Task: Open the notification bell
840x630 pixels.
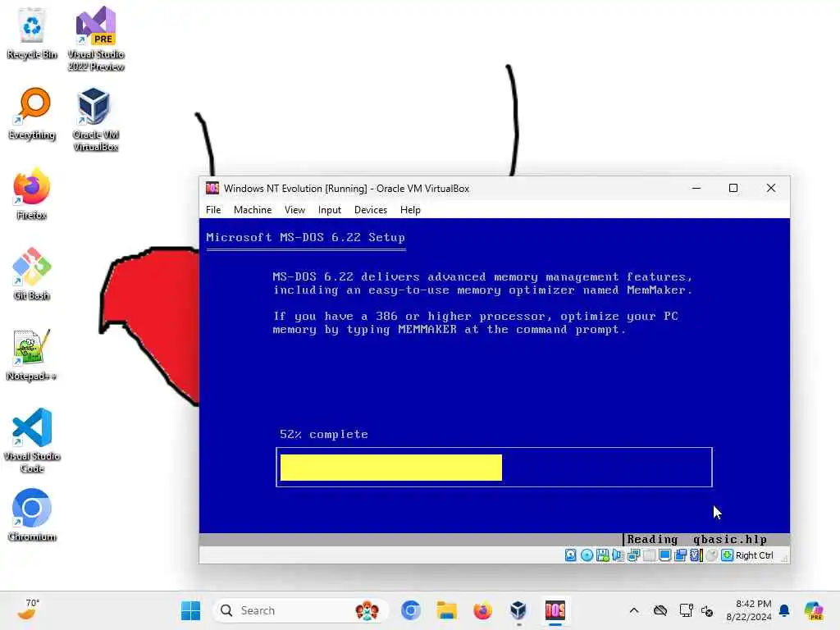Action: pos(784,610)
